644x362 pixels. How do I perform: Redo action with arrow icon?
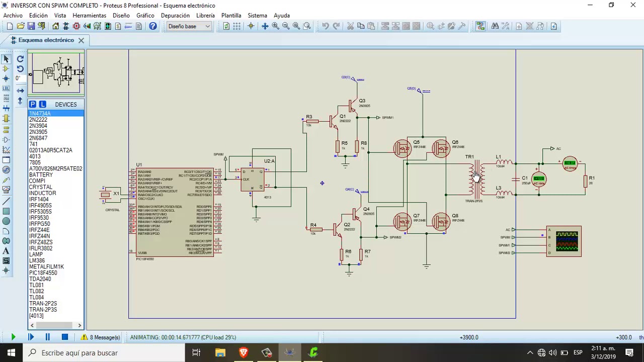(x=336, y=26)
